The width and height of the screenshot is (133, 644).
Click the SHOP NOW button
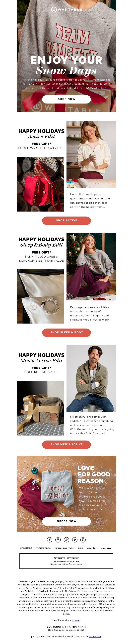coord(66,99)
